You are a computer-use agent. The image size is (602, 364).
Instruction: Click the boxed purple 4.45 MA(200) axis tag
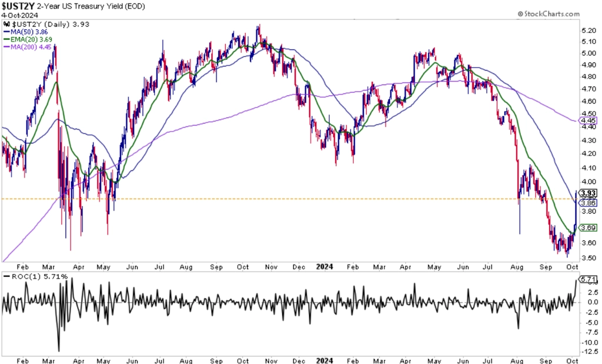coord(588,121)
